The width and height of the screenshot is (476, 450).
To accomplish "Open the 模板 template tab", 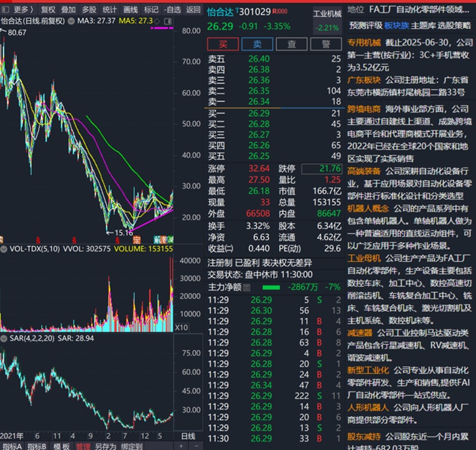I will tap(62, 446).
